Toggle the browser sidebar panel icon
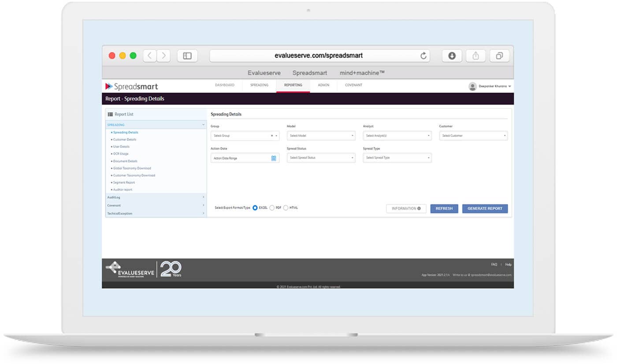Image resolution: width=617 pixels, height=364 pixels. coord(187,56)
